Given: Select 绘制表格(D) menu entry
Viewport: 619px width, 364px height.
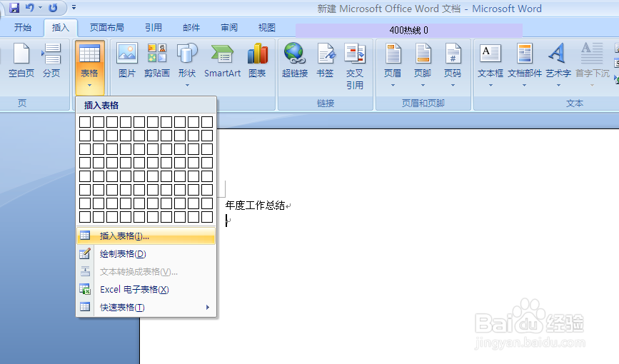Looking at the screenshot, I should coord(146,254).
